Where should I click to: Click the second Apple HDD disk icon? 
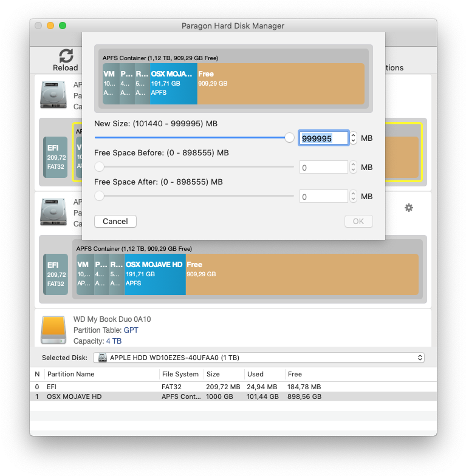point(53,211)
